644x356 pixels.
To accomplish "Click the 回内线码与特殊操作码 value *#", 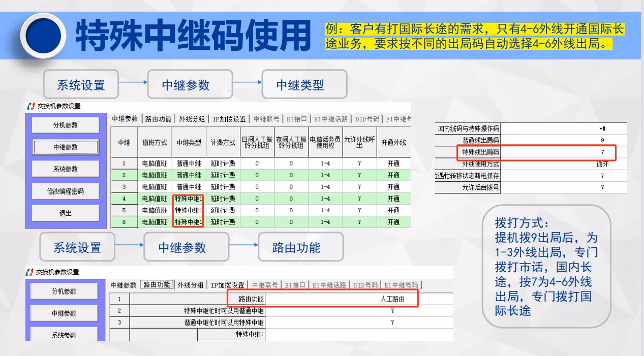I will (x=564, y=128).
